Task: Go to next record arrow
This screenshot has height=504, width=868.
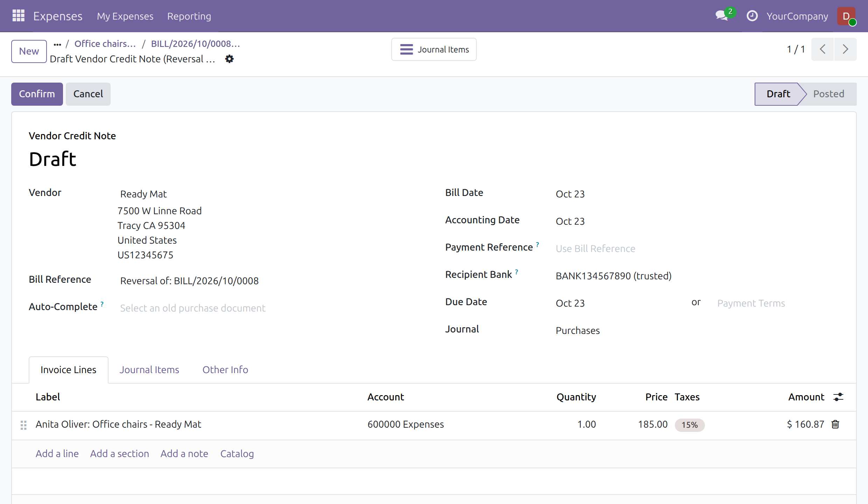Action: pyautogui.click(x=845, y=49)
